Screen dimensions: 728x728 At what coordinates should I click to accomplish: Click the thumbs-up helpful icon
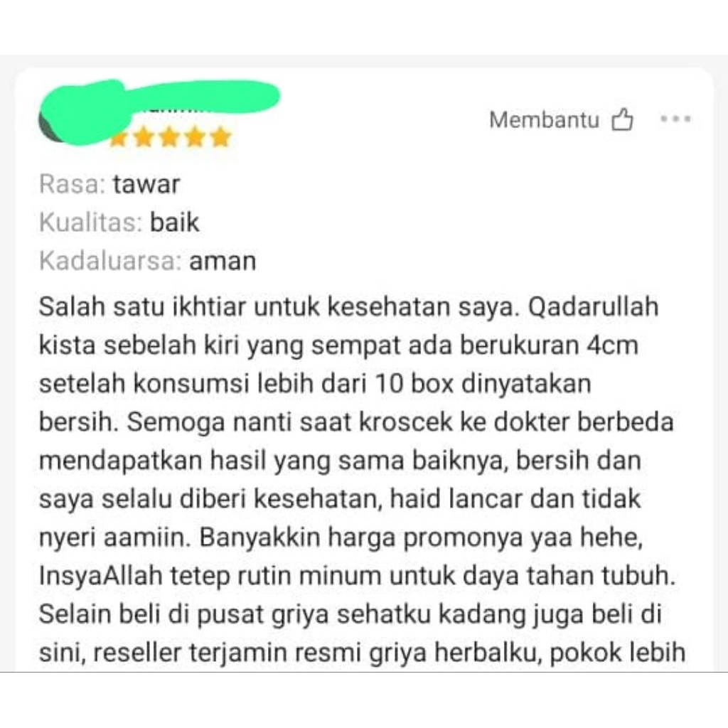(622, 119)
